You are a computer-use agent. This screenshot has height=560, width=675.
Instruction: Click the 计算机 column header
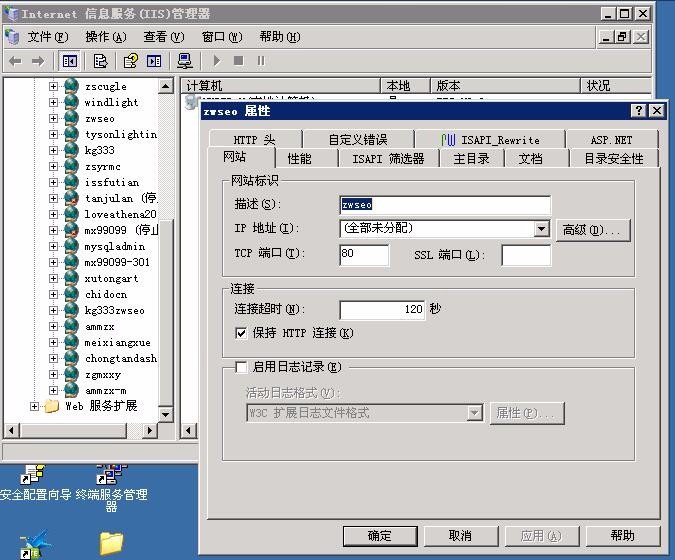click(280, 86)
